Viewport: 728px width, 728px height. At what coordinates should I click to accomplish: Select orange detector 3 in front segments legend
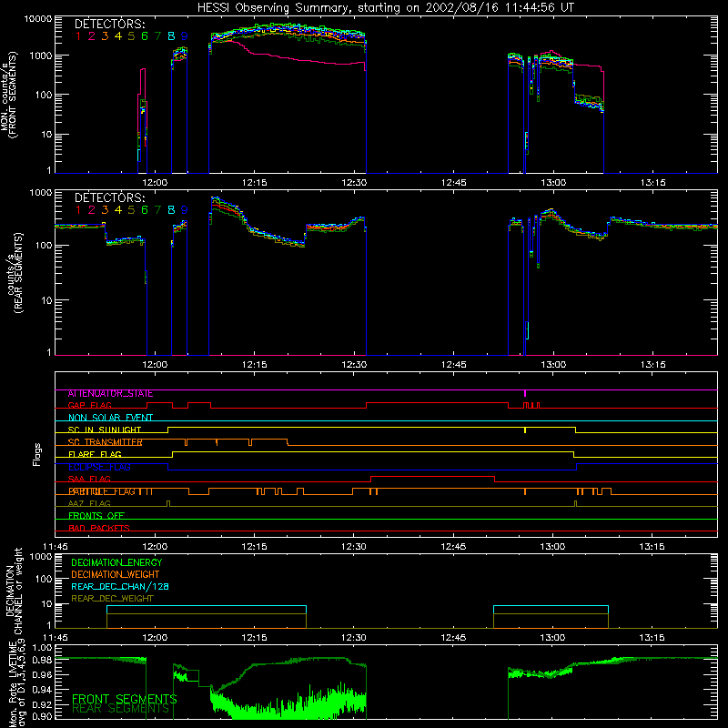coord(105,35)
